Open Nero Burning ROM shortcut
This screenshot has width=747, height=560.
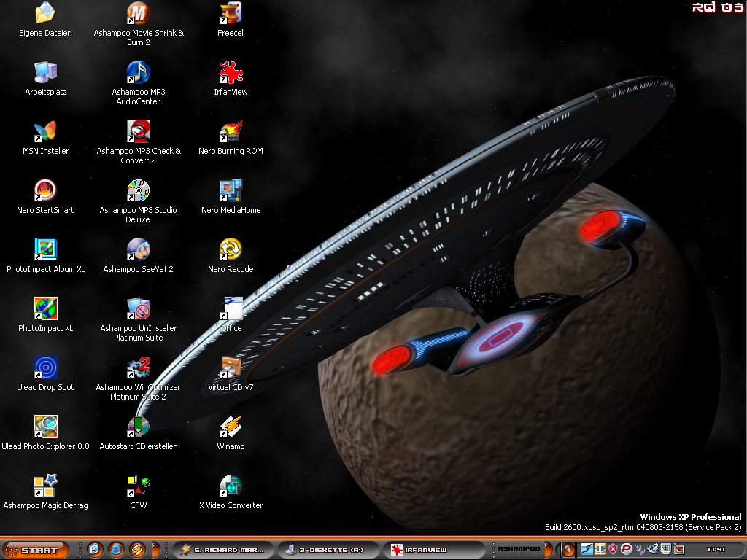231,133
